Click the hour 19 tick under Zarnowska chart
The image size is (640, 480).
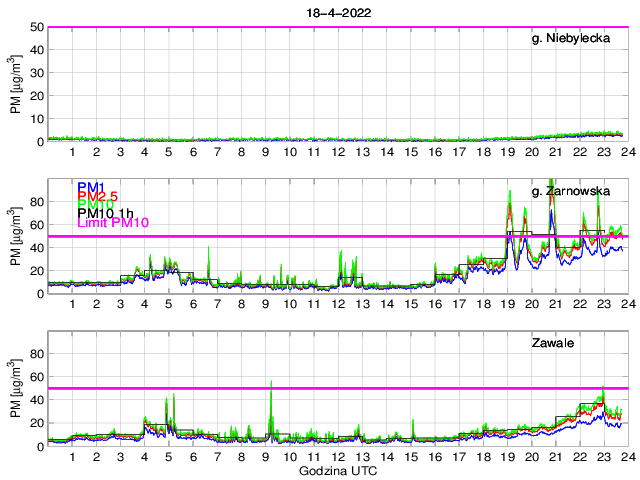[507, 304]
